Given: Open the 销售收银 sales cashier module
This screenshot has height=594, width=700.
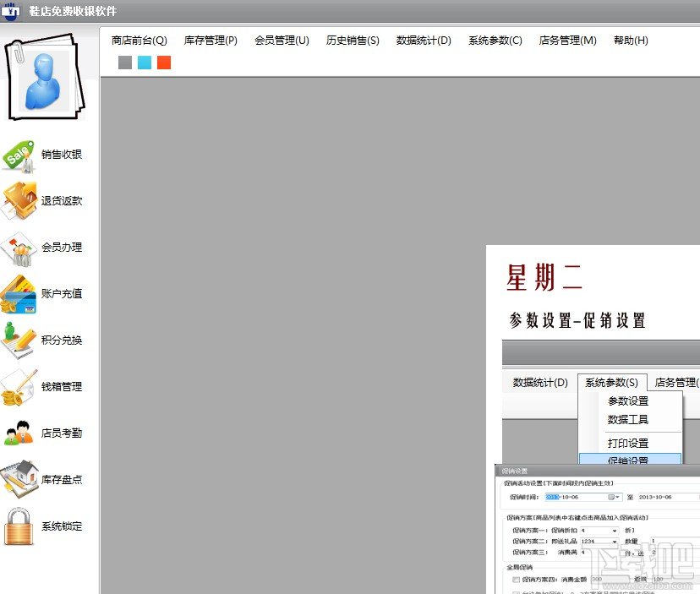Looking at the screenshot, I should pyautogui.click(x=42, y=155).
